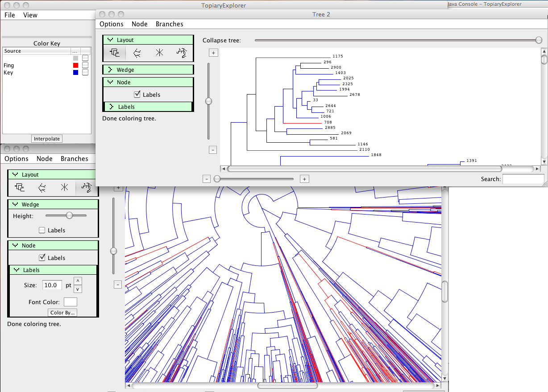The image size is (548, 392).
Task: Collapse the Layout section in Tree 2
Action: point(111,40)
